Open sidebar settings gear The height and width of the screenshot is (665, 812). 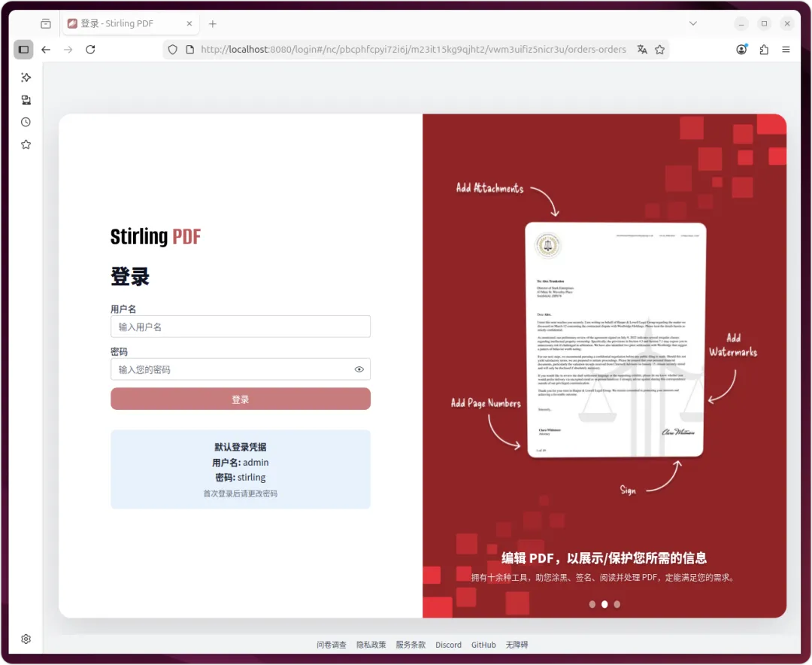point(26,639)
